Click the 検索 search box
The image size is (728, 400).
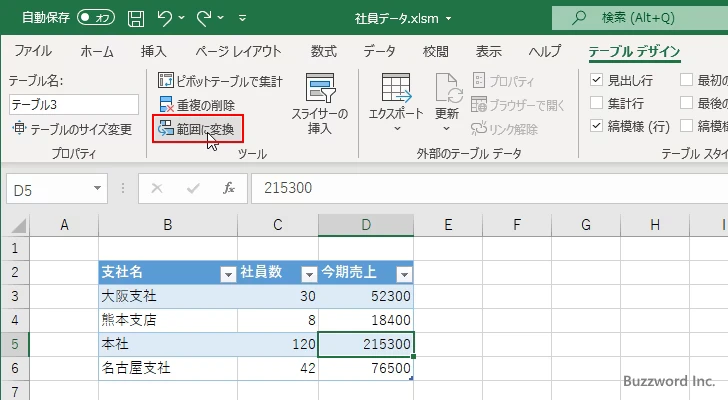point(640,18)
